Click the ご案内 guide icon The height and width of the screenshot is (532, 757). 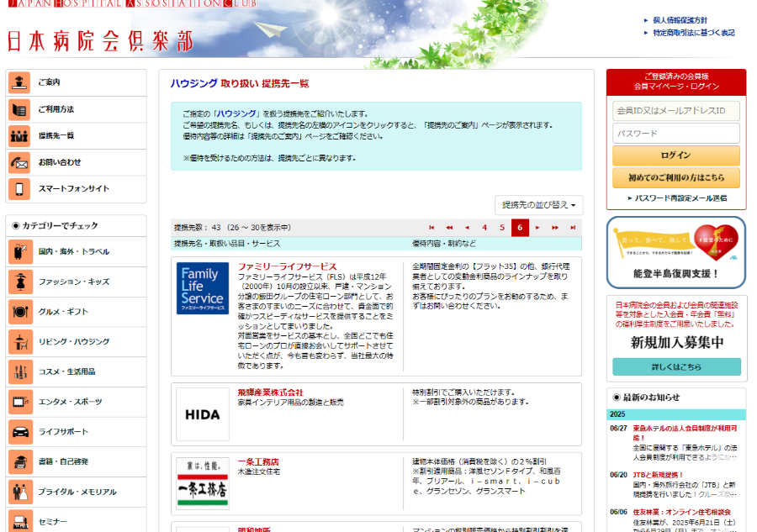(x=19, y=82)
